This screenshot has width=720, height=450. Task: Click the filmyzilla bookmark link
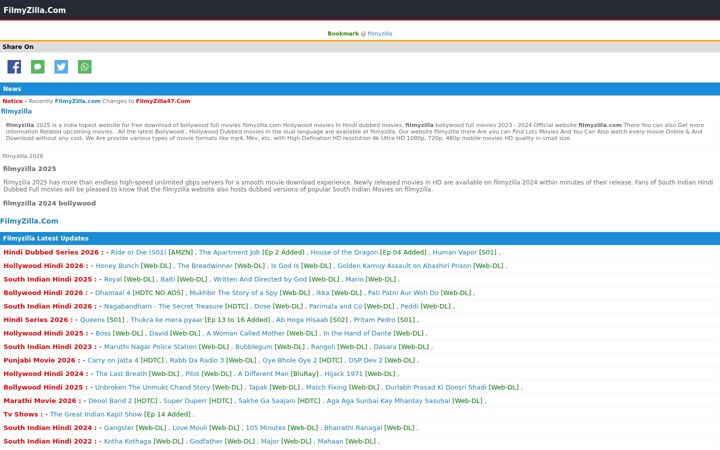(x=380, y=34)
